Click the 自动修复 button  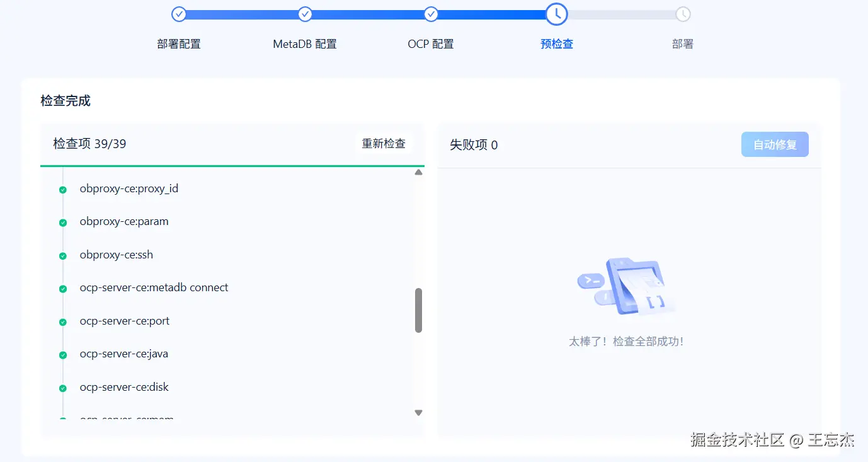[775, 144]
